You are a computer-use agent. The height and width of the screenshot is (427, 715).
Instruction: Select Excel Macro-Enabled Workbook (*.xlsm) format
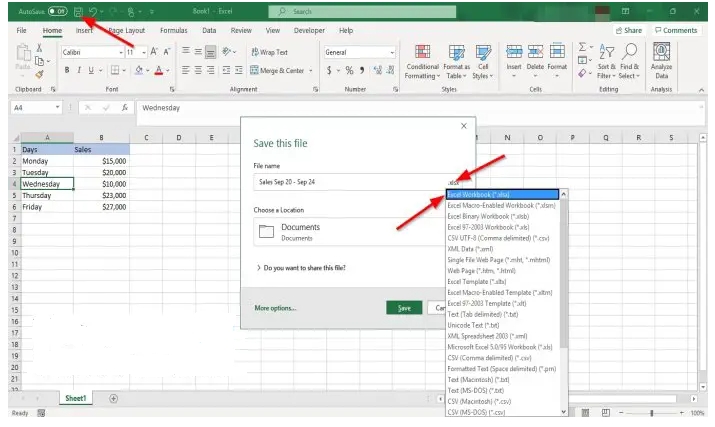[x=502, y=206]
